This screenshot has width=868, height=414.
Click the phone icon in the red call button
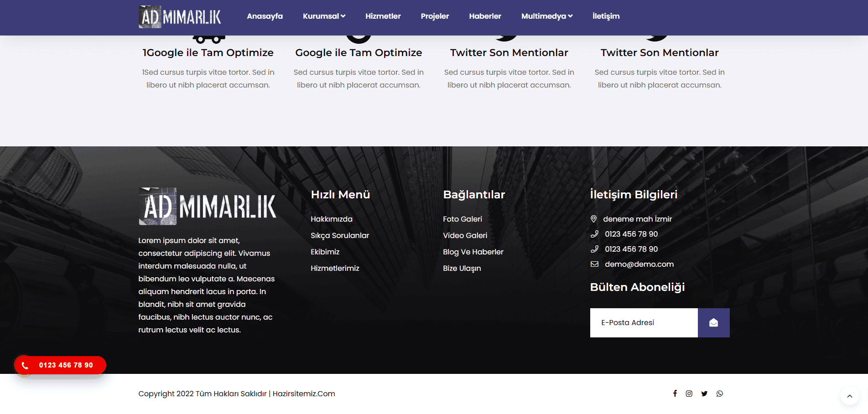pyautogui.click(x=25, y=365)
